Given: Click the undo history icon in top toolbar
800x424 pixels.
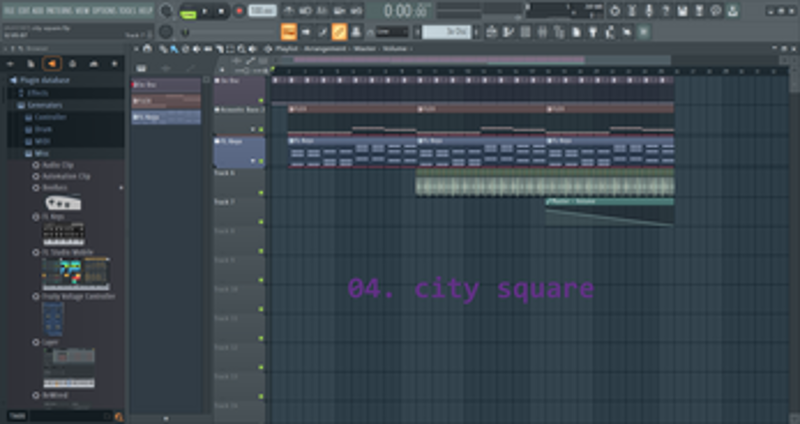Looking at the screenshot, I should [x=615, y=11].
